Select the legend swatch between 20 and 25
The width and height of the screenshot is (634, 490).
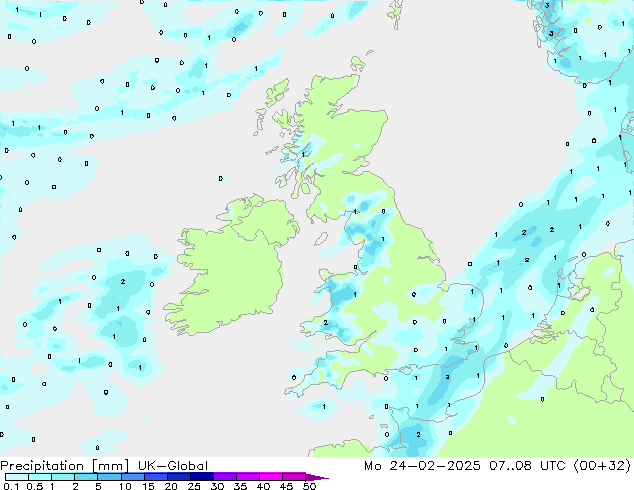pos(179,477)
